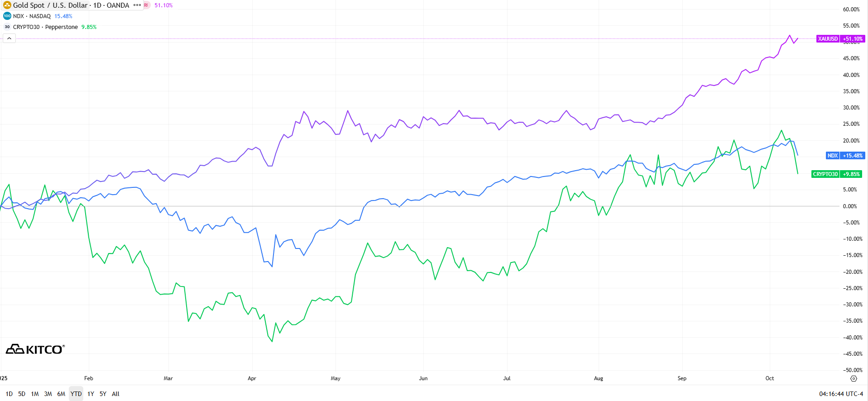The width and height of the screenshot is (868, 401).
Task: Click the Gold Spot gold bars icon
Action: tap(7, 5)
